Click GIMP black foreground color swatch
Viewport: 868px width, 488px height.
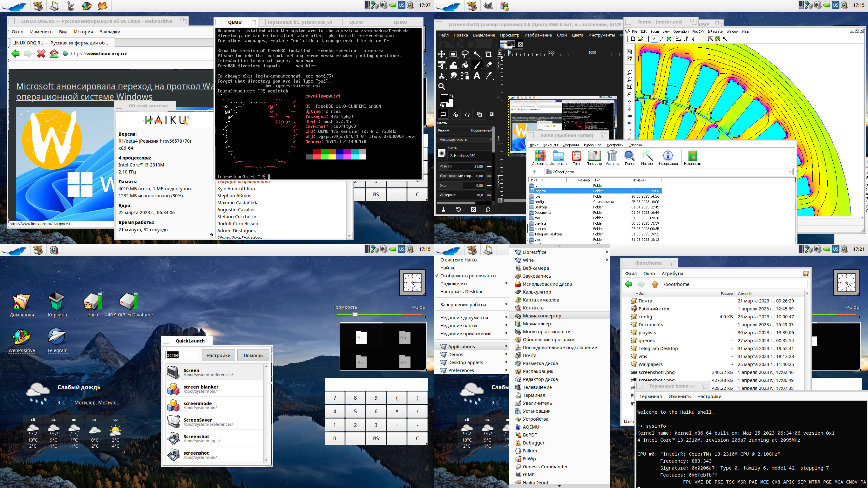444,98
